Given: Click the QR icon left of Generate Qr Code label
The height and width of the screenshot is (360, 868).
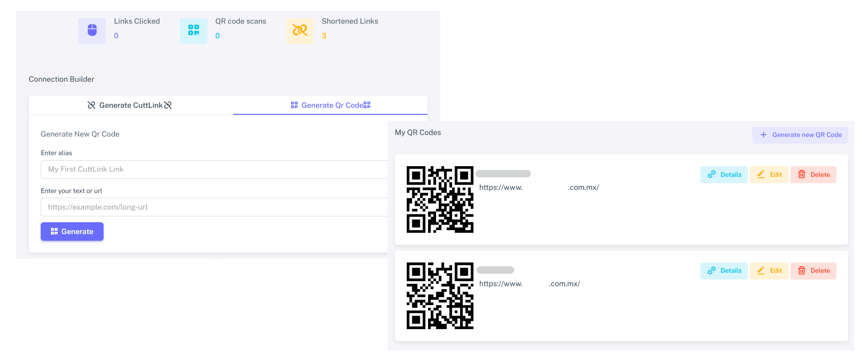Looking at the screenshot, I should click(x=294, y=105).
